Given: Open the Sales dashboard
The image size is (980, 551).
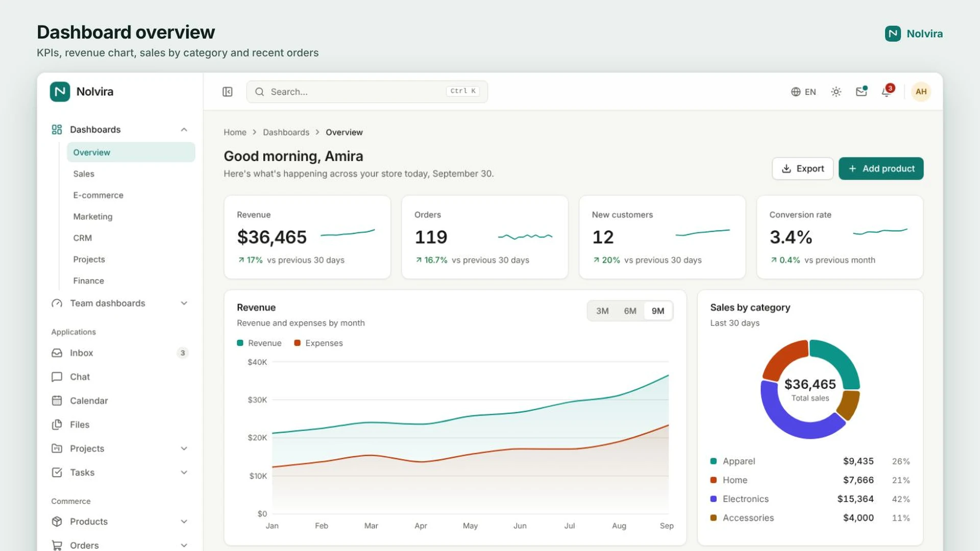Looking at the screenshot, I should tap(131, 174).
